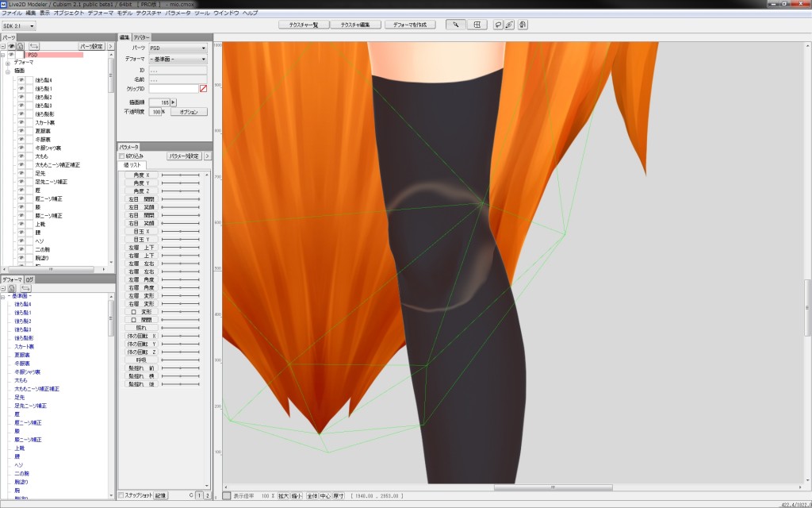Click the 記憶 button

[160, 495]
